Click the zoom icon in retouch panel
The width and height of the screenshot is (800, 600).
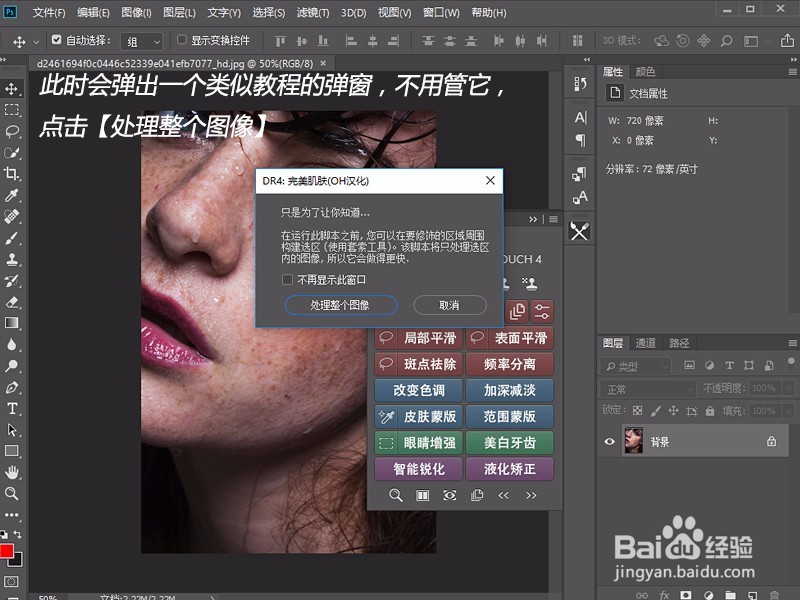click(x=395, y=495)
